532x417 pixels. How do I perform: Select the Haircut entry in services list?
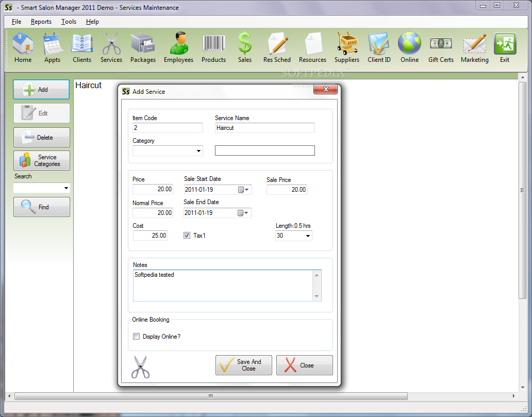(x=88, y=85)
